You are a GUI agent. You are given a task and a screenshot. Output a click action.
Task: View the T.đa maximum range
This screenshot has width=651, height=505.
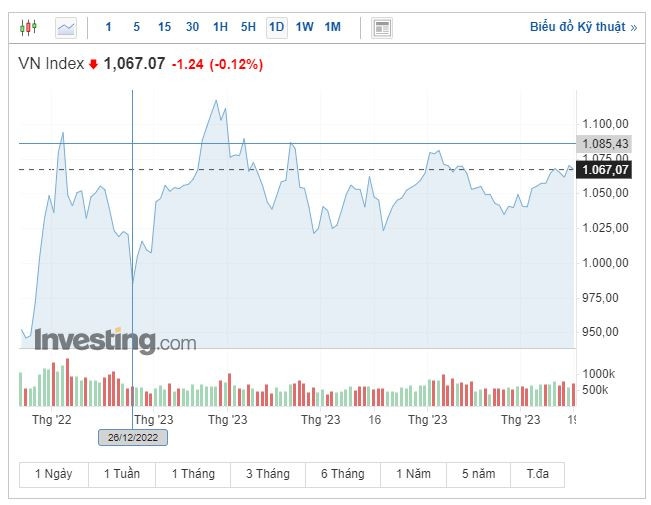pyautogui.click(x=537, y=474)
